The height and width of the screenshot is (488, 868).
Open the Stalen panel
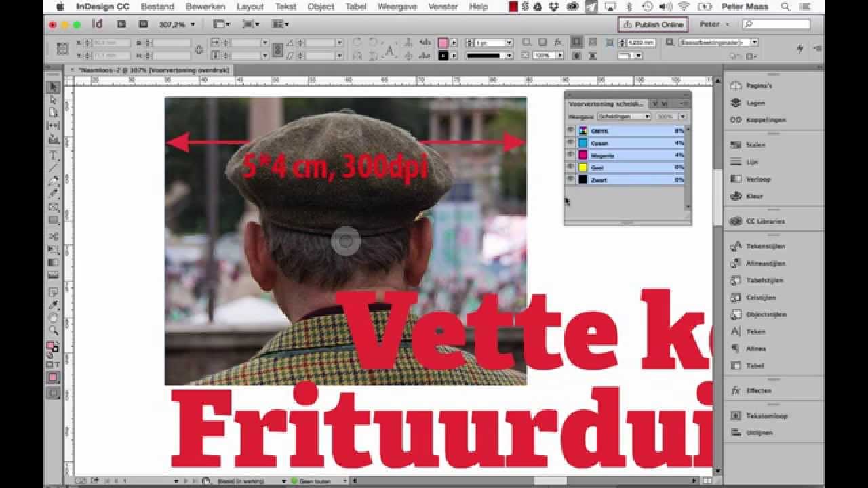coord(747,145)
